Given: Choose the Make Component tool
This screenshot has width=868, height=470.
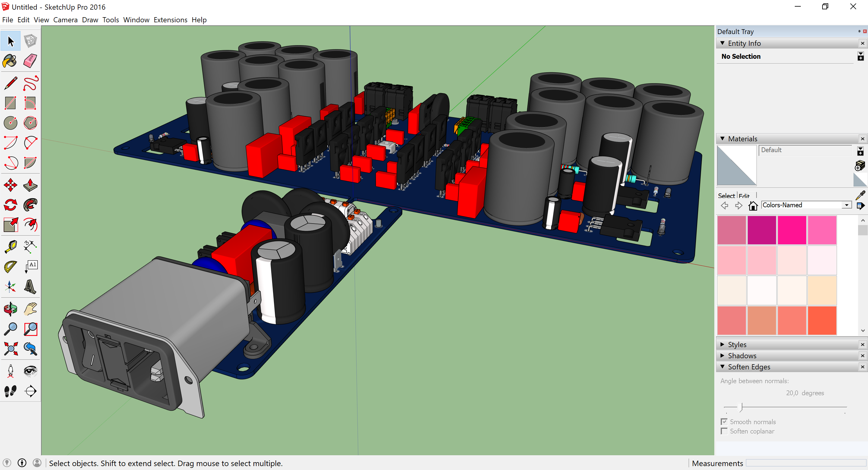Looking at the screenshot, I should point(30,41).
